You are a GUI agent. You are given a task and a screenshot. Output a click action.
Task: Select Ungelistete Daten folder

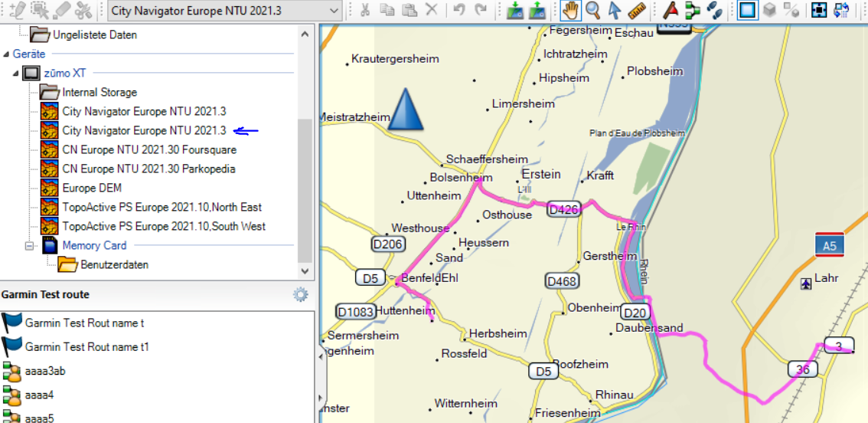95,35
